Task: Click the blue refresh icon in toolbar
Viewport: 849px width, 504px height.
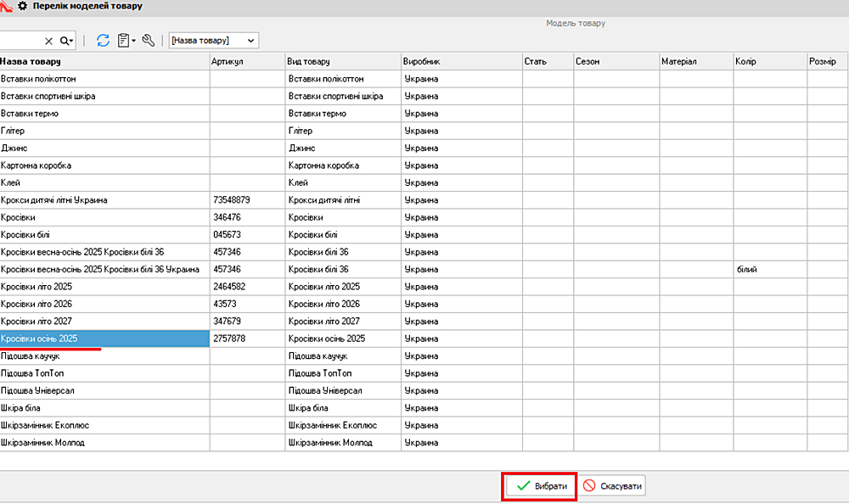Action: pos(103,40)
